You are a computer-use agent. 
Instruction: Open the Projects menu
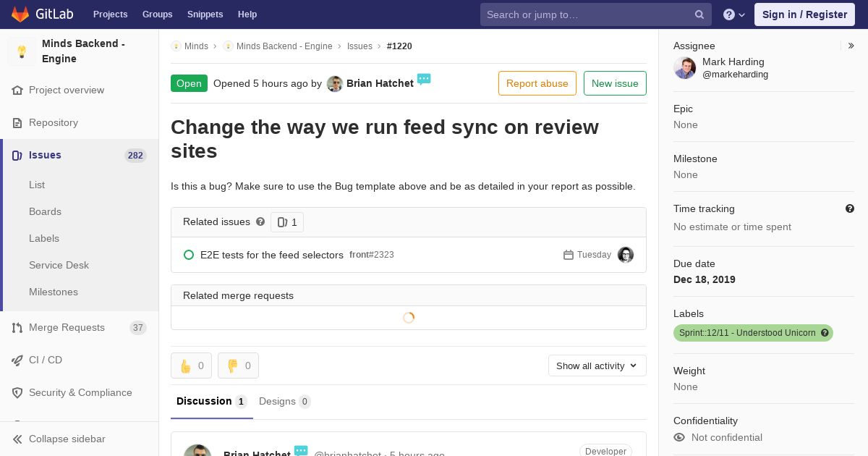[x=111, y=14]
